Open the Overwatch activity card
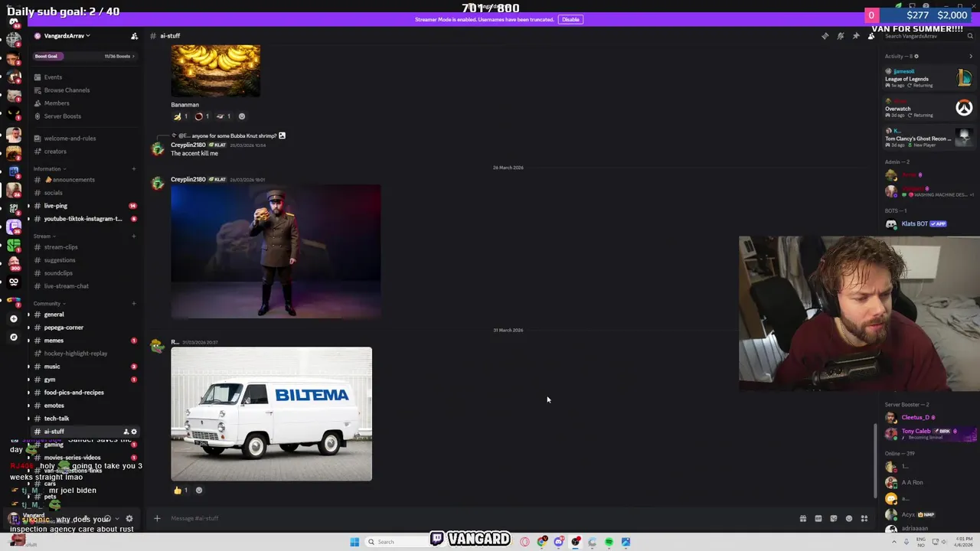Screen dimensions: 980x551 point(928,108)
